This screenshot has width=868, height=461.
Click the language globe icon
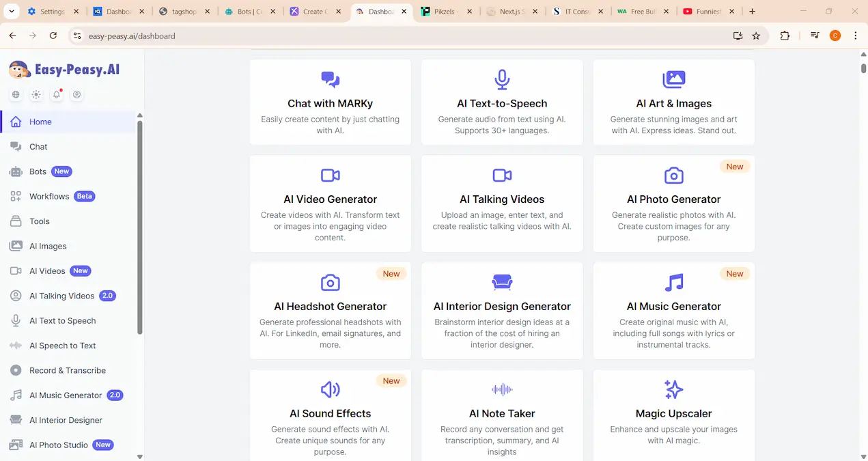[16, 95]
